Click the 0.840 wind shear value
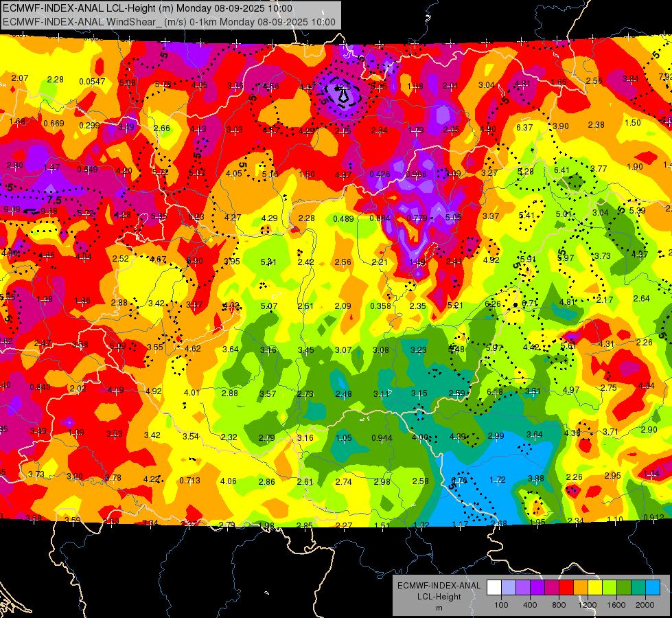 tap(40, 387)
